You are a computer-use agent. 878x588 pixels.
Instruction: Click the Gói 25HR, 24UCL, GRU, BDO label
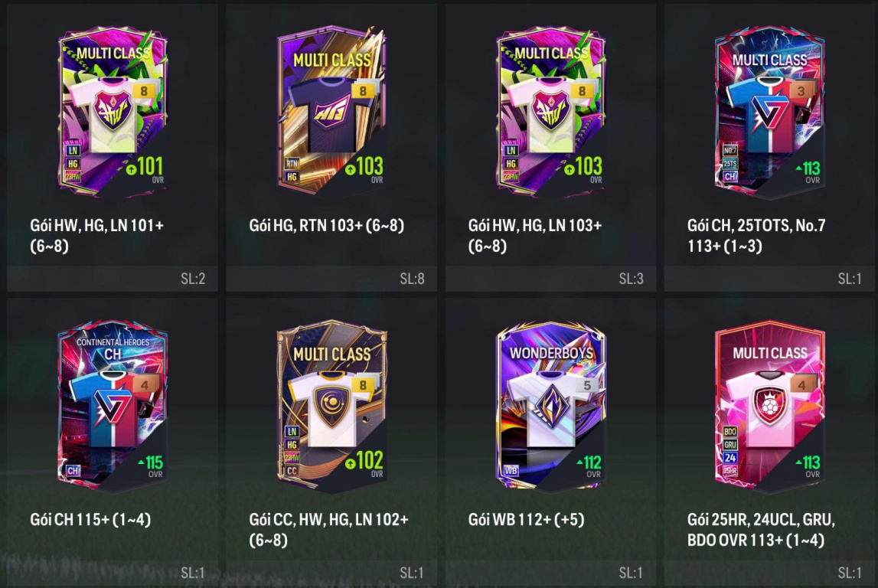click(761, 530)
